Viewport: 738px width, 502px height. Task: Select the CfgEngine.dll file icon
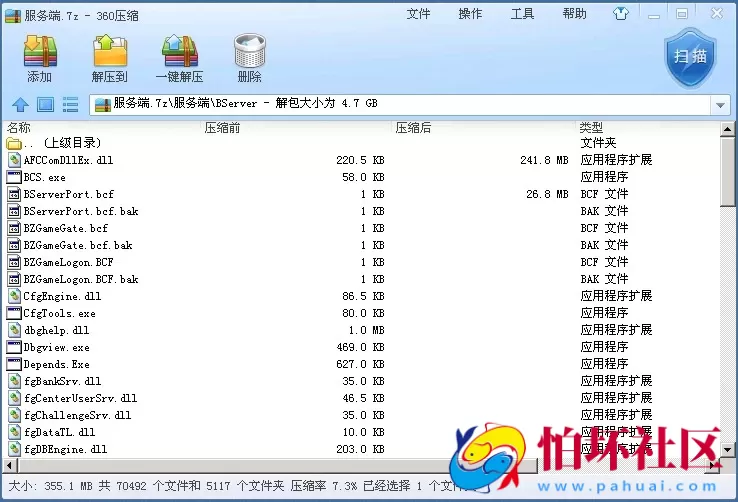15,296
